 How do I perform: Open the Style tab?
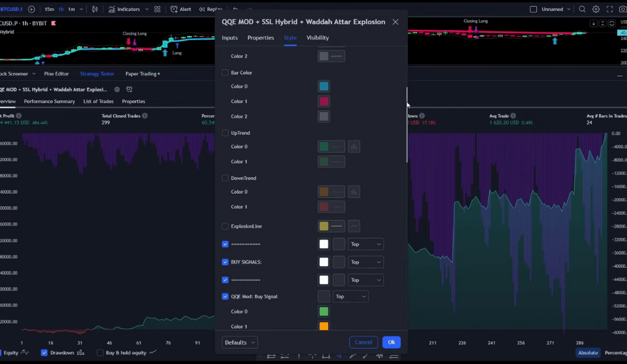[x=290, y=37]
